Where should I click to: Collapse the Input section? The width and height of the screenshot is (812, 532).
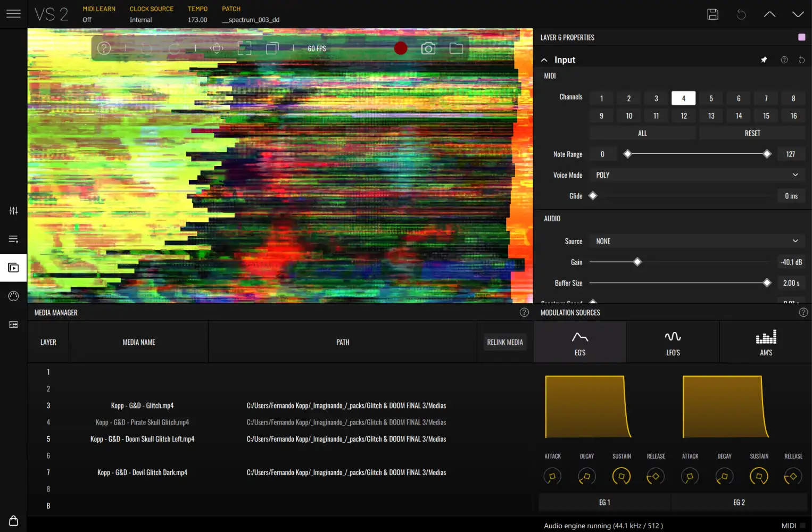(x=544, y=60)
